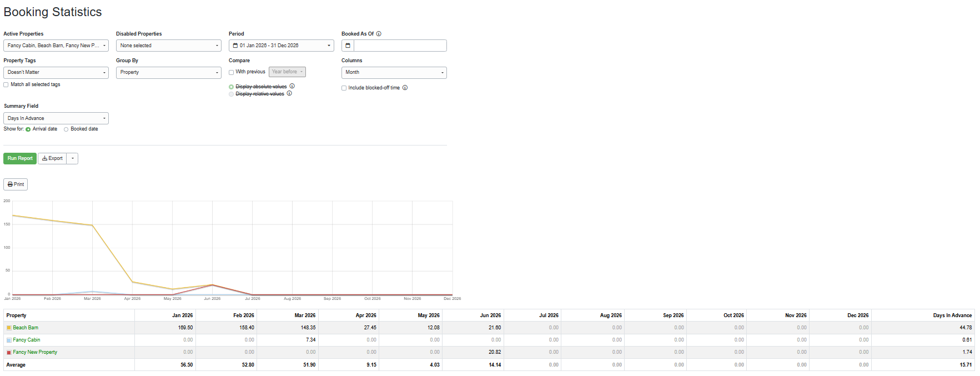The width and height of the screenshot is (980, 376).
Task: Click the Booking Statistics page heading
Action: pos(53,12)
